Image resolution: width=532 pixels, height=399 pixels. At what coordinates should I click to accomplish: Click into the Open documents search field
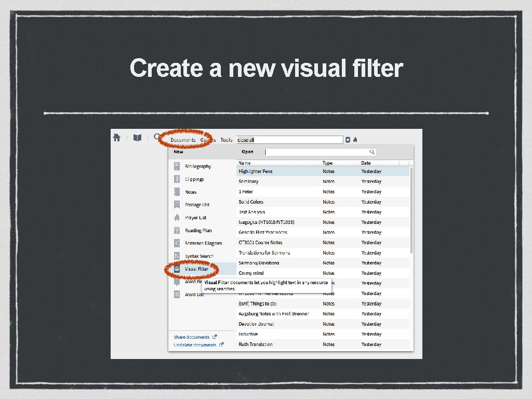pyautogui.click(x=320, y=152)
